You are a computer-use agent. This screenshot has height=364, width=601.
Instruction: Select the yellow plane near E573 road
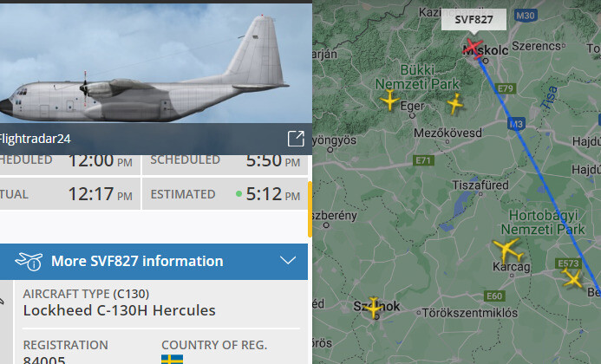click(x=572, y=277)
